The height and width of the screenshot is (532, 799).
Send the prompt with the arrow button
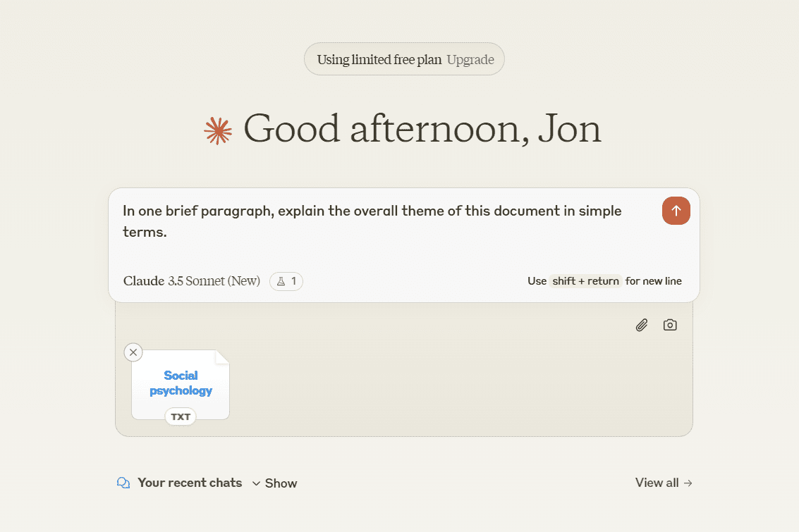pos(676,211)
